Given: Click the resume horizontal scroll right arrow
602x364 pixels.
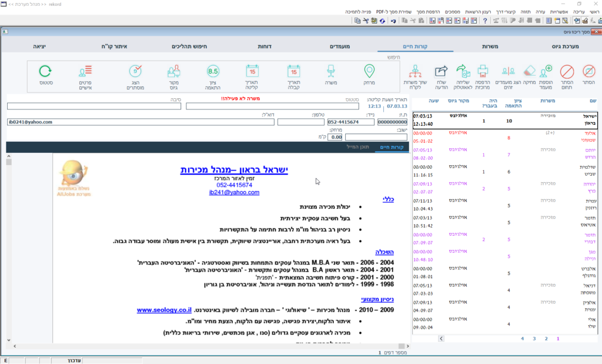Looking at the screenshot, I should 407,346.
